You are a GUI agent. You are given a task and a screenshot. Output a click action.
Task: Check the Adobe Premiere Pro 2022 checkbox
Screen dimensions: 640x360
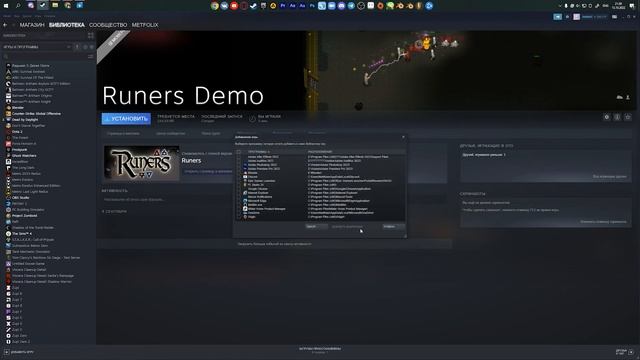point(239,169)
